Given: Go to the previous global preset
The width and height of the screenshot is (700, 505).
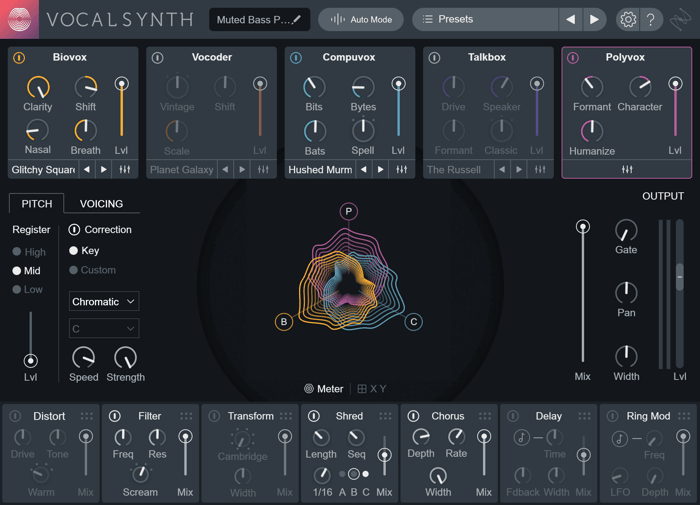Looking at the screenshot, I should pyautogui.click(x=571, y=19).
